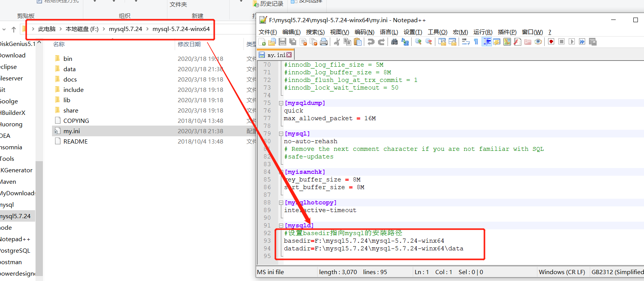Image resolution: width=644 pixels, height=281 pixels.
Task: Zoom out using the magnifier minus icon
Action: [x=429, y=42]
